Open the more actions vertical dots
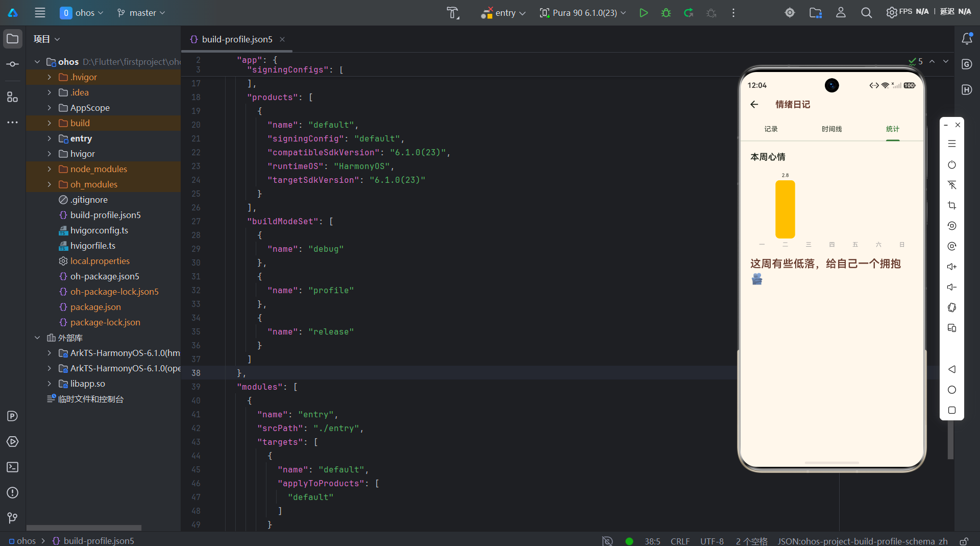Viewport: 980px width, 546px height. [733, 13]
